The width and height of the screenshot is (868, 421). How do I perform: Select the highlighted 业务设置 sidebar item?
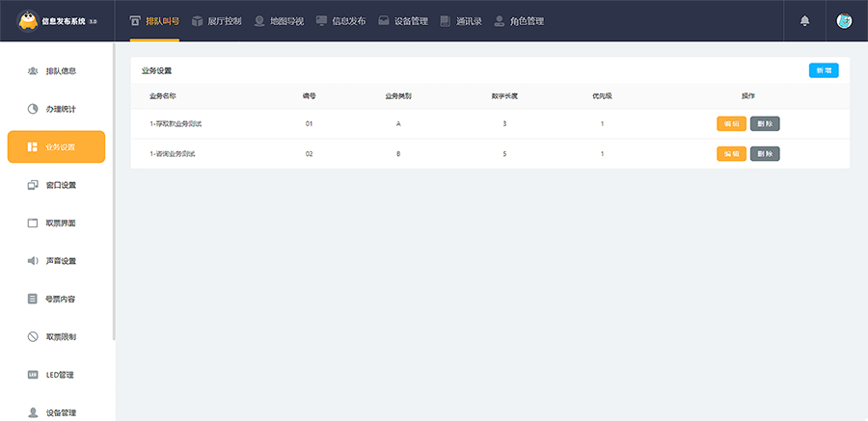point(56,146)
